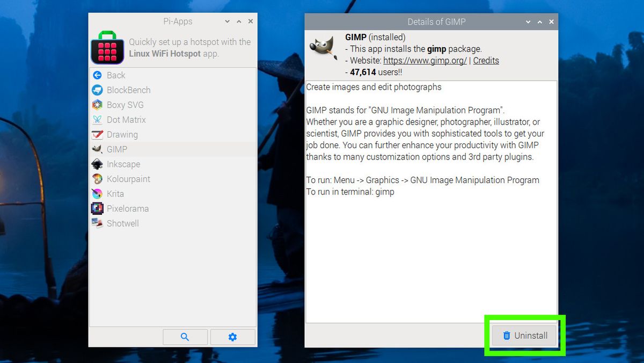This screenshot has height=363, width=644.
Task: Open Pi-Apps settings via the gear icon
Action: (232, 337)
